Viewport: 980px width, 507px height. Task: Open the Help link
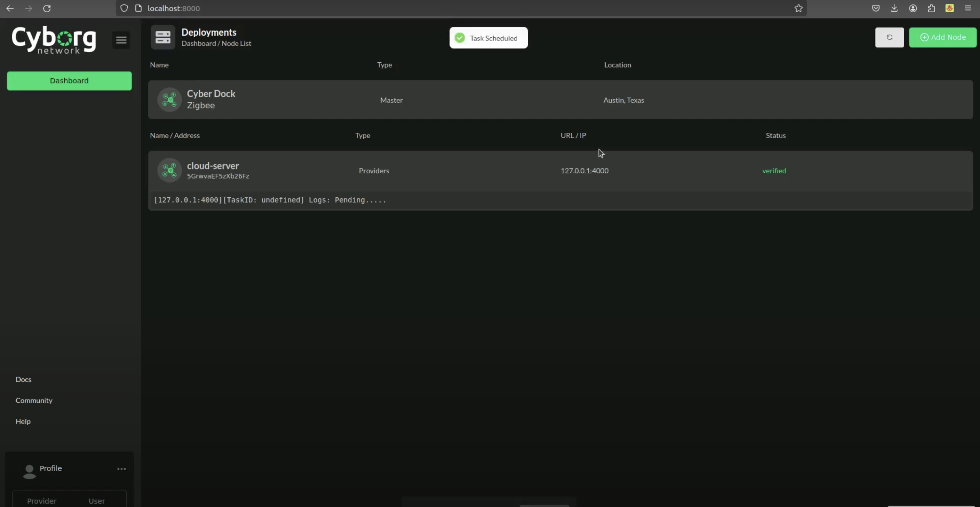(x=23, y=421)
